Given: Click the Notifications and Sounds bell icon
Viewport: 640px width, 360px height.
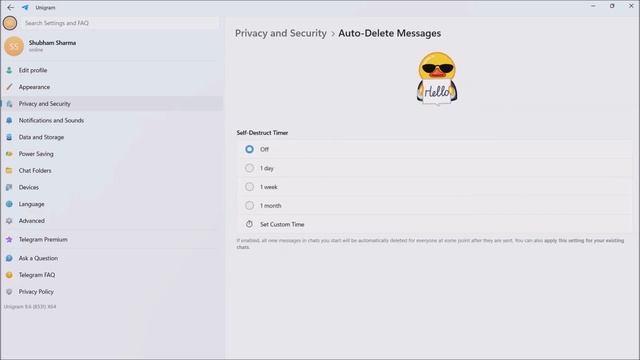Looking at the screenshot, I should tap(9, 120).
